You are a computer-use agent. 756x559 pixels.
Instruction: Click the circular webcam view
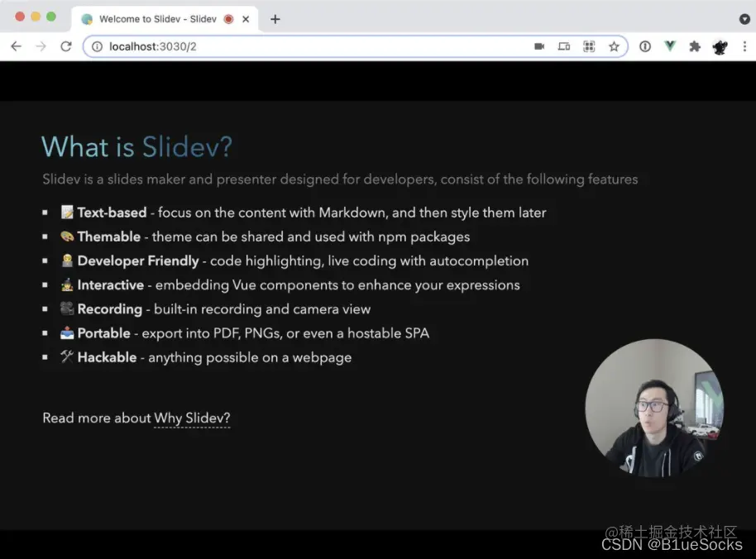[x=654, y=408]
